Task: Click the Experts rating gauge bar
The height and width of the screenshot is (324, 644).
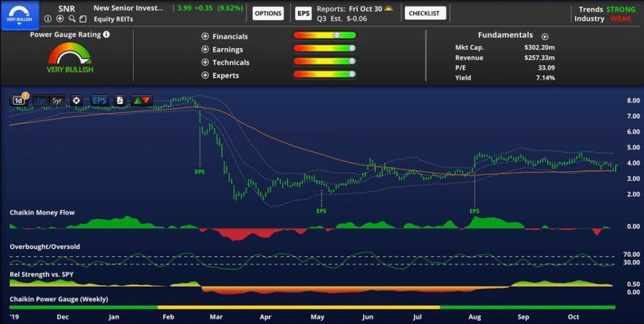Action: tap(325, 75)
